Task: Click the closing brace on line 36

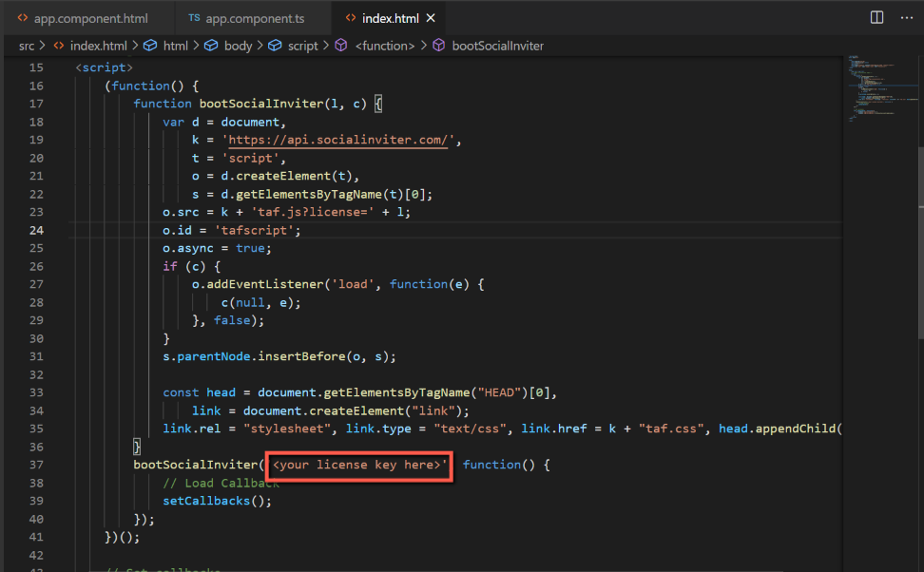Action: click(137, 447)
